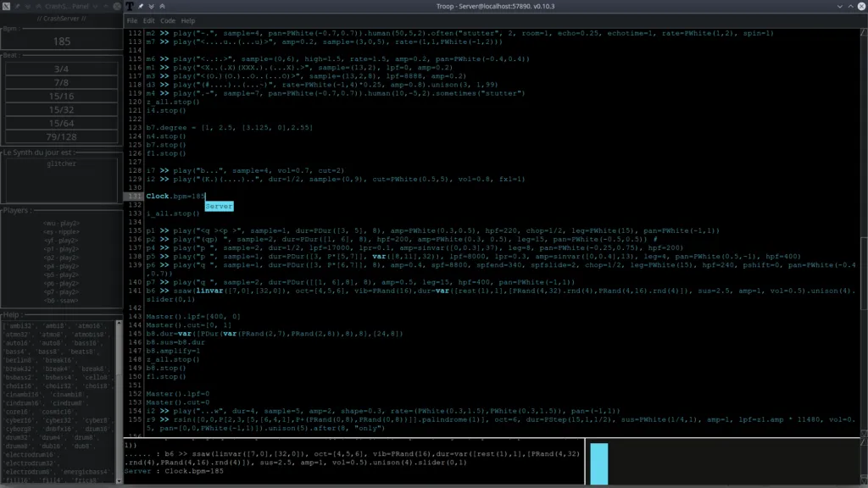Viewport: 868px width, 488px height.
Task: Click player entry es - ripple
Action: [61, 232]
